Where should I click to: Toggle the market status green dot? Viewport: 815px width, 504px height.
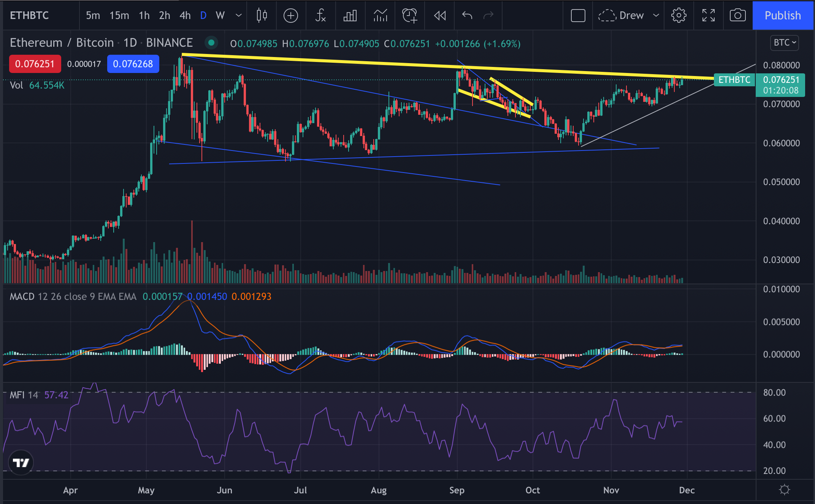[x=211, y=43]
